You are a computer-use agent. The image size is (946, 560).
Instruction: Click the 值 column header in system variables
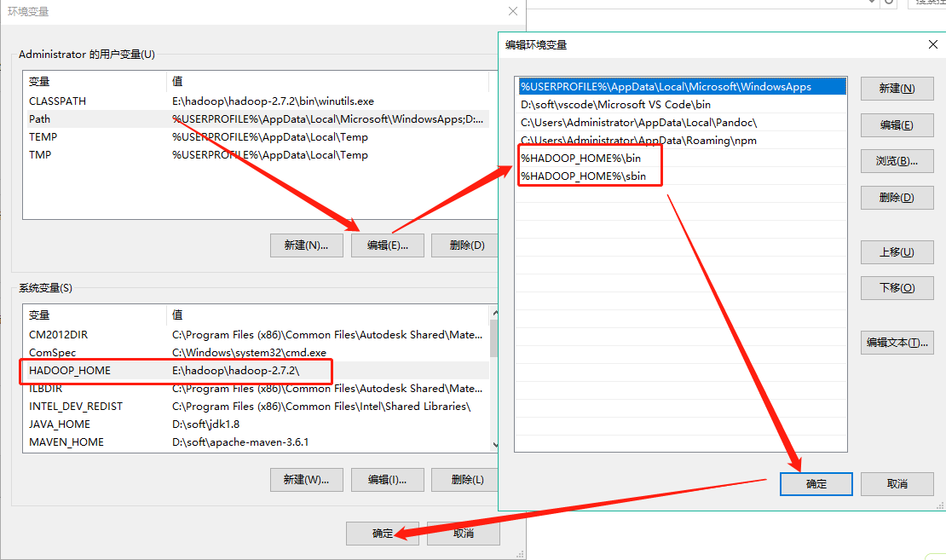[x=327, y=315]
